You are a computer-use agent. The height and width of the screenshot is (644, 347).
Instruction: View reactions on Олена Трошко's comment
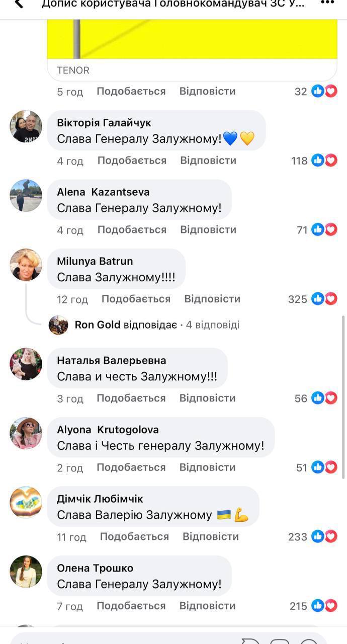click(x=313, y=606)
